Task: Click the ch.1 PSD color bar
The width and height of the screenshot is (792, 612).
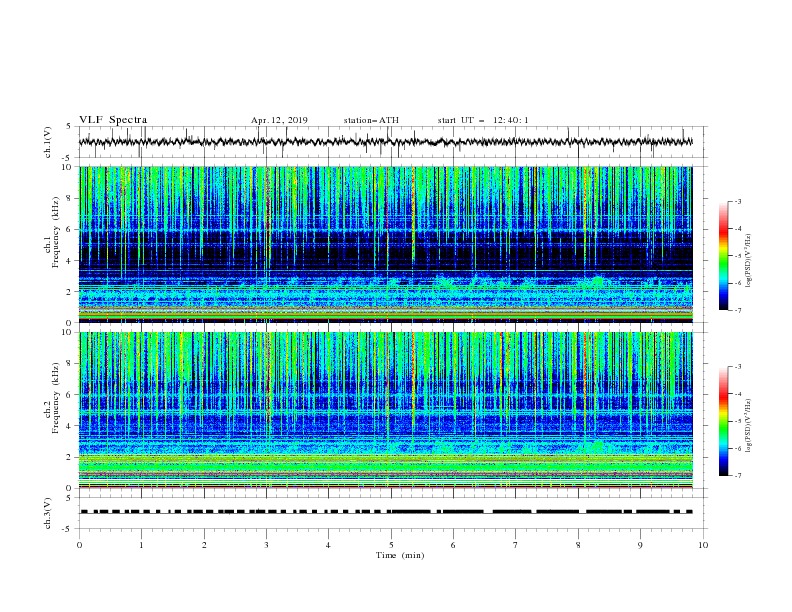Action: click(723, 256)
